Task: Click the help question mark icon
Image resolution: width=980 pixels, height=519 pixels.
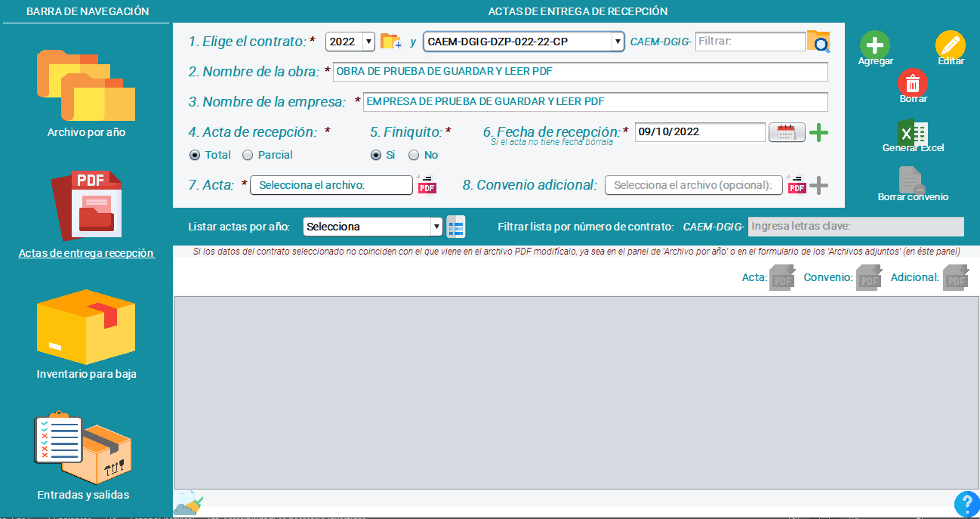Action: click(966, 502)
